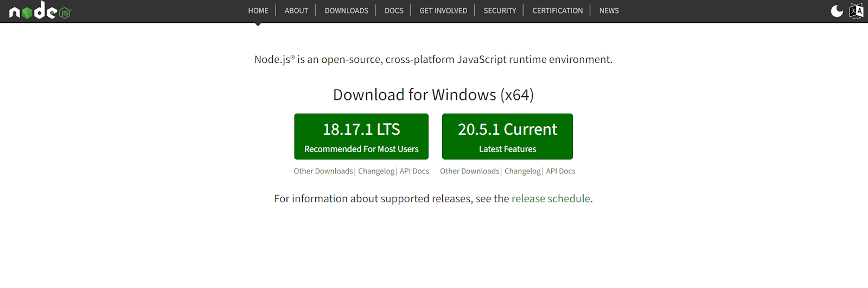Screen dimensions: 868x288
Task: Download the 20.5.1 Current version
Action: pos(507,136)
